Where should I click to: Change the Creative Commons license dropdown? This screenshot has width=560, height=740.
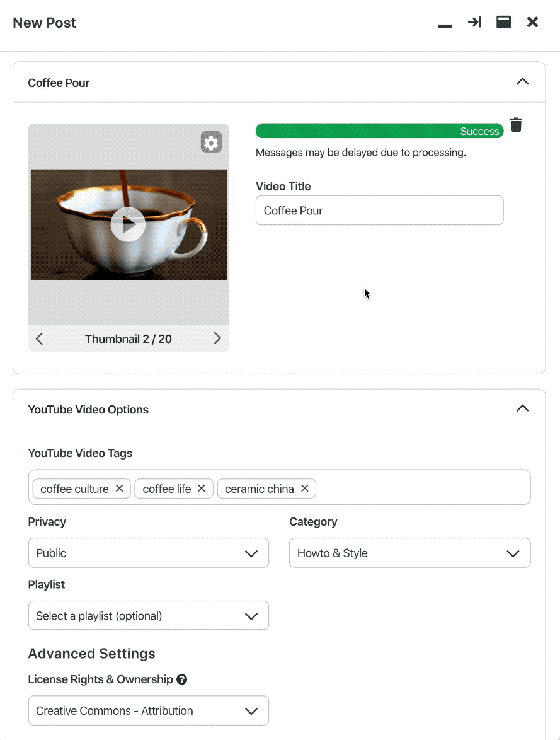(x=149, y=710)
